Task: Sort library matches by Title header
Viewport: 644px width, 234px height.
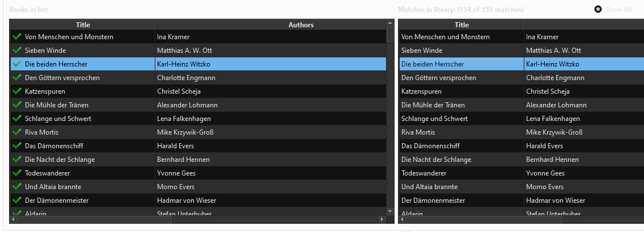Action: coord(461,24)
